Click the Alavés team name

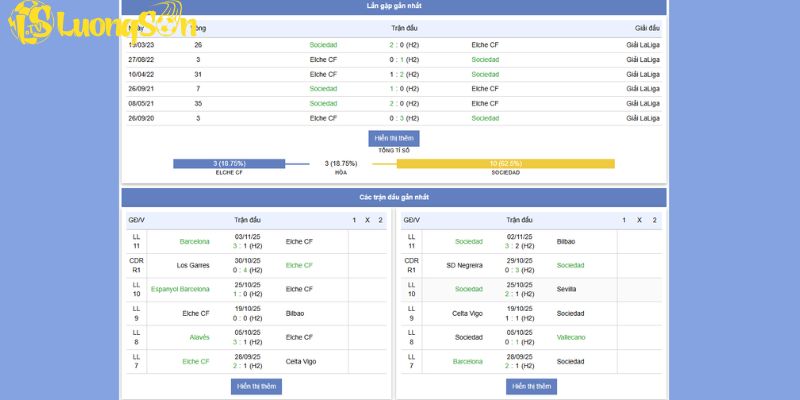coord(197,337)
